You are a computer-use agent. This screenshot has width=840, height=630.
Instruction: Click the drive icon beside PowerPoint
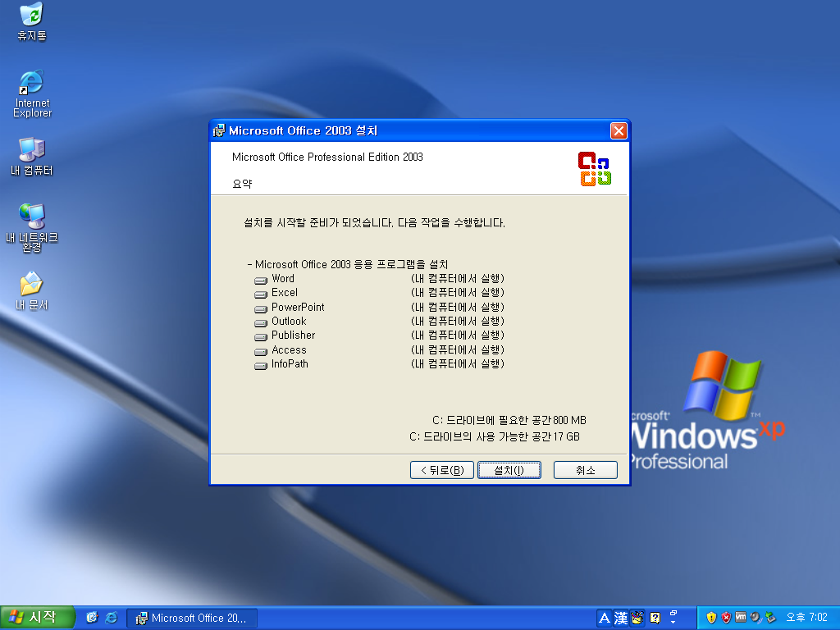click(x=260, y=308)
